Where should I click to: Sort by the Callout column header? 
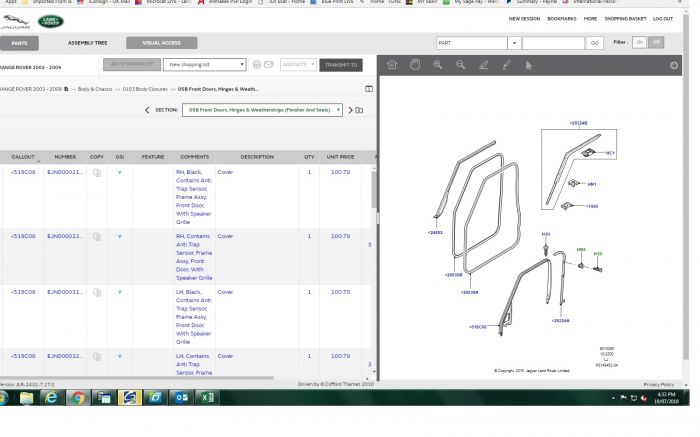[23, 157]
